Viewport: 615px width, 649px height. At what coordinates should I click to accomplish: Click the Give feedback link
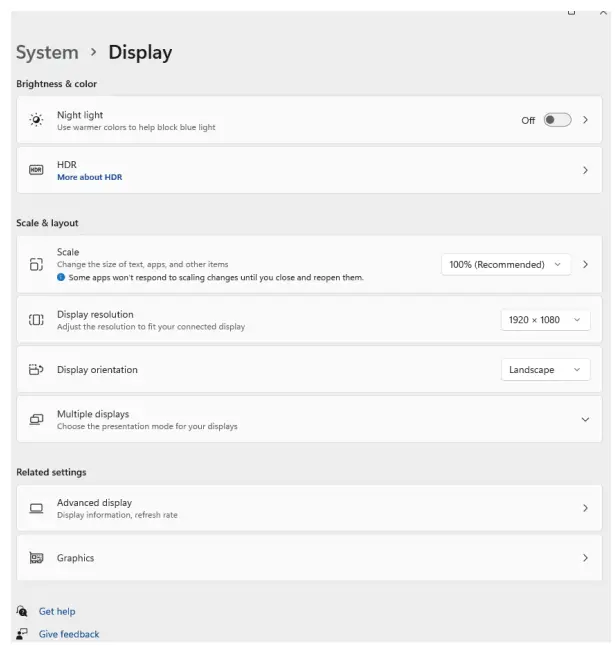(x=69, y=634)
